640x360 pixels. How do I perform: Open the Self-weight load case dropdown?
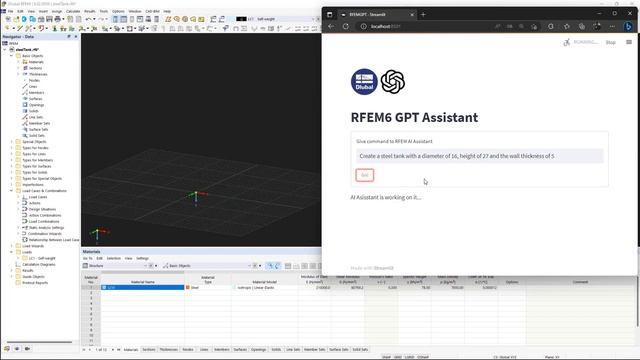point(313,19)
